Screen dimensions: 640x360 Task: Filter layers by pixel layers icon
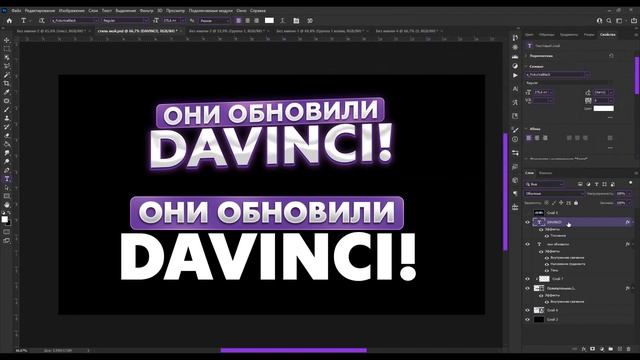(x=580, y=184)
